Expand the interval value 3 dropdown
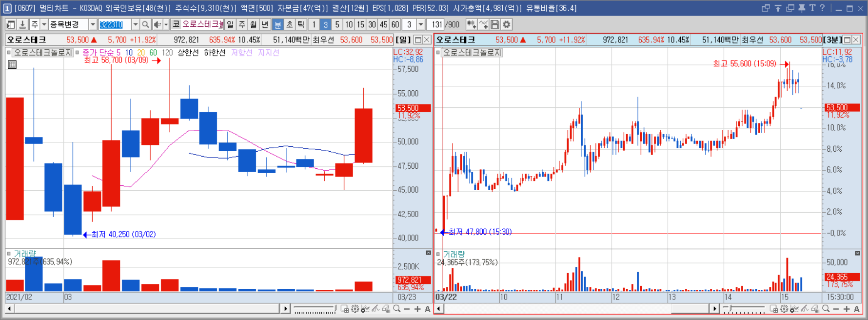This screenshot has width=868, height=320. 420,24
